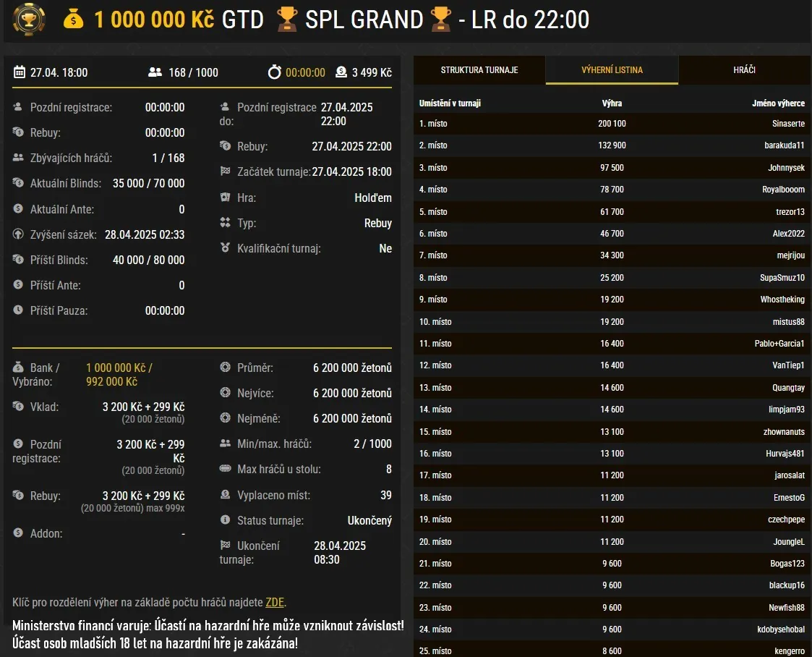Click the trophy icon beside SPL GRAND
Screen dimensions: 812x657
287,20
